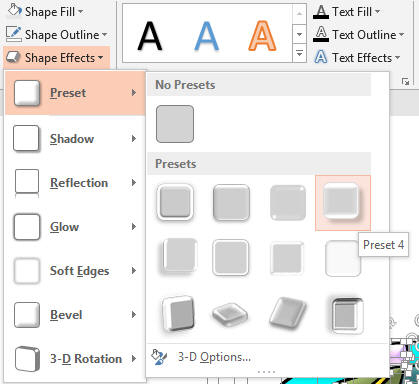Apply the orange outlined WordArt style A
The height and width of the screenshot is (384, 419).
[262, 36]
